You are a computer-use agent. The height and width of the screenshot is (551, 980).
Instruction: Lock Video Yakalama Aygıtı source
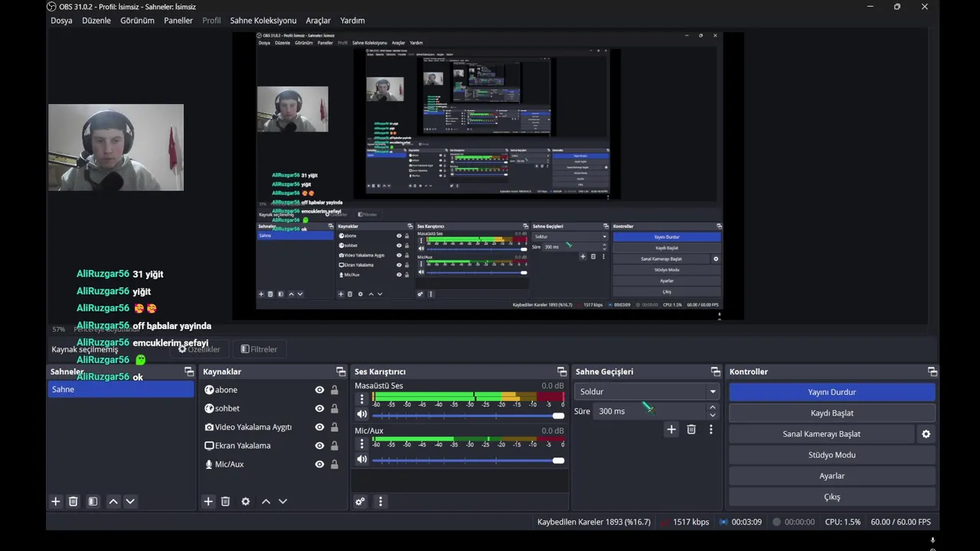coord(335,427)
